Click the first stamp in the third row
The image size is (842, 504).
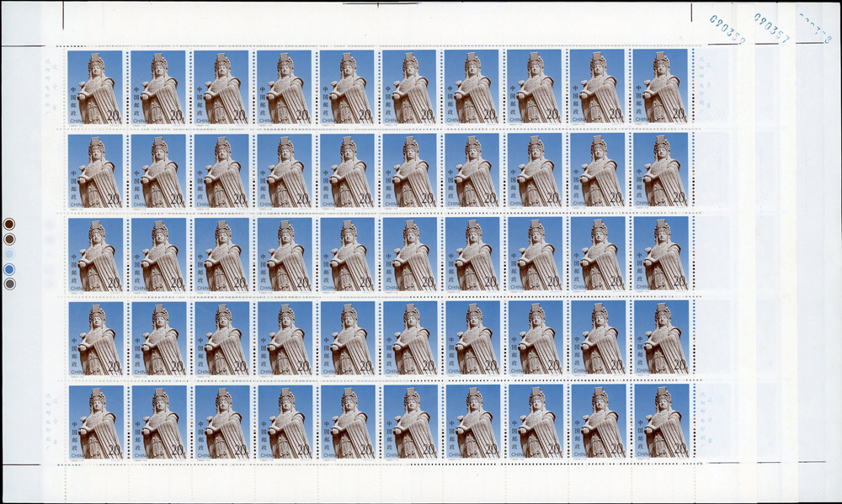coord(95,255)
